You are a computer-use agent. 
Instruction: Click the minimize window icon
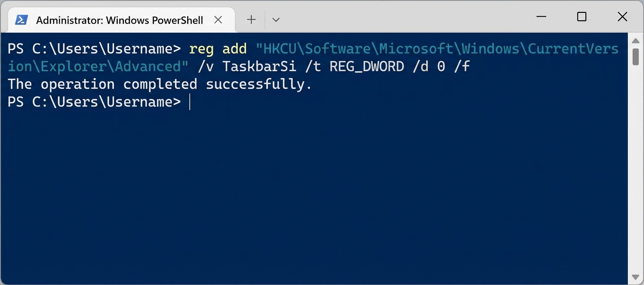tap(541, 17)
